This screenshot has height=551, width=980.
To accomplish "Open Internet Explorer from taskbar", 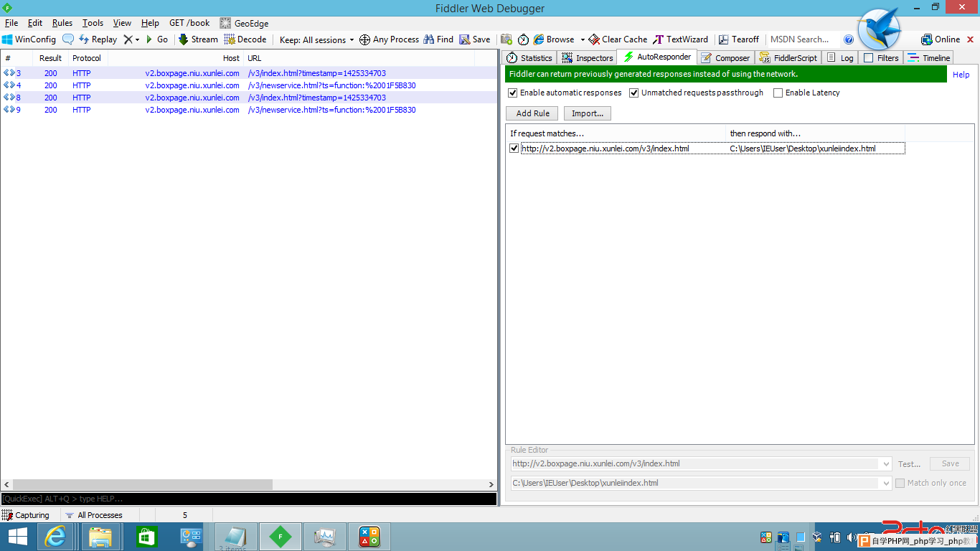I will [55, 537].
